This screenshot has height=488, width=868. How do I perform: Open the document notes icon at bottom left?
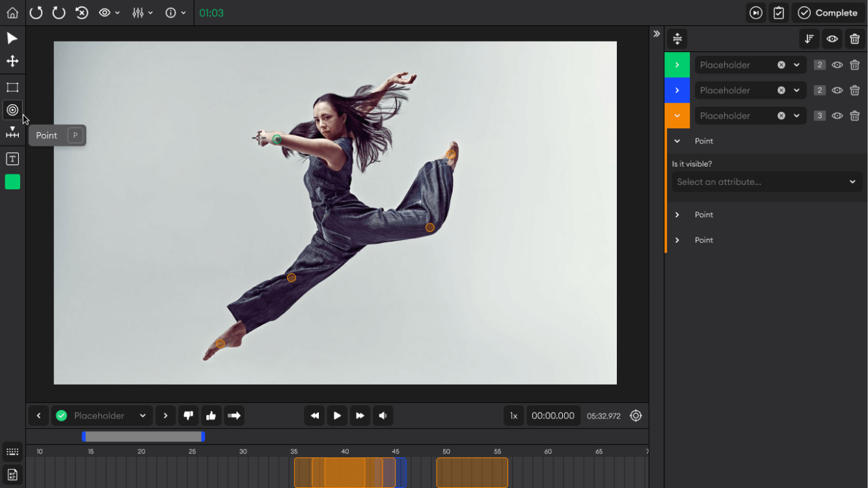[12, 474]
